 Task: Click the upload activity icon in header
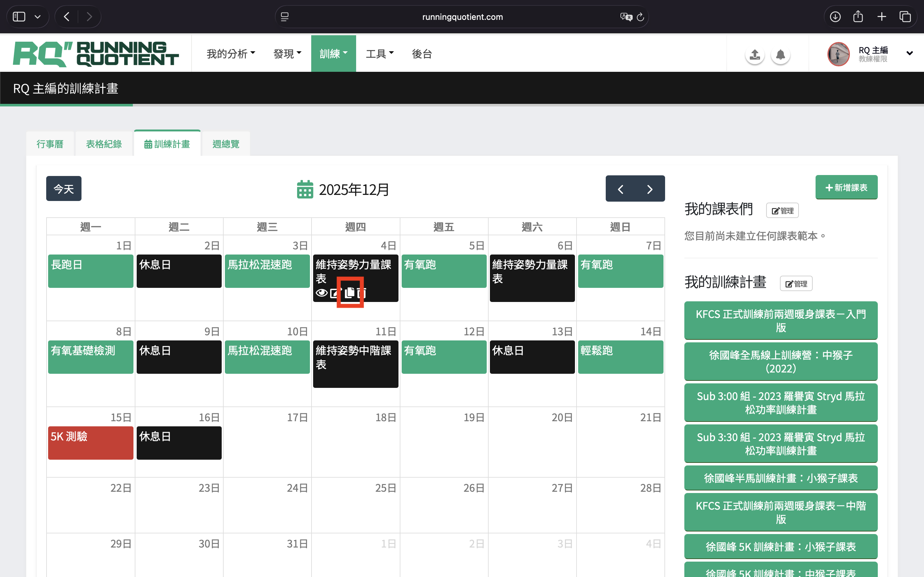click(x=755, y=54)
